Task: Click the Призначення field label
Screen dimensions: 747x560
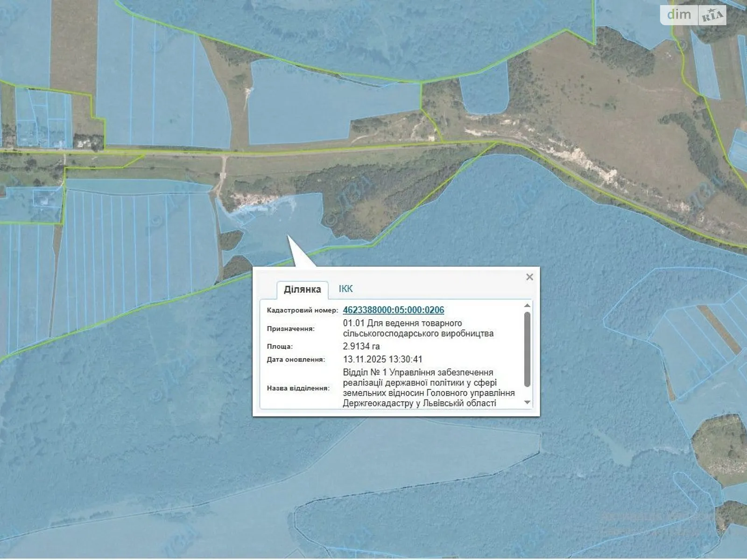Action: (x=290, y=329)
